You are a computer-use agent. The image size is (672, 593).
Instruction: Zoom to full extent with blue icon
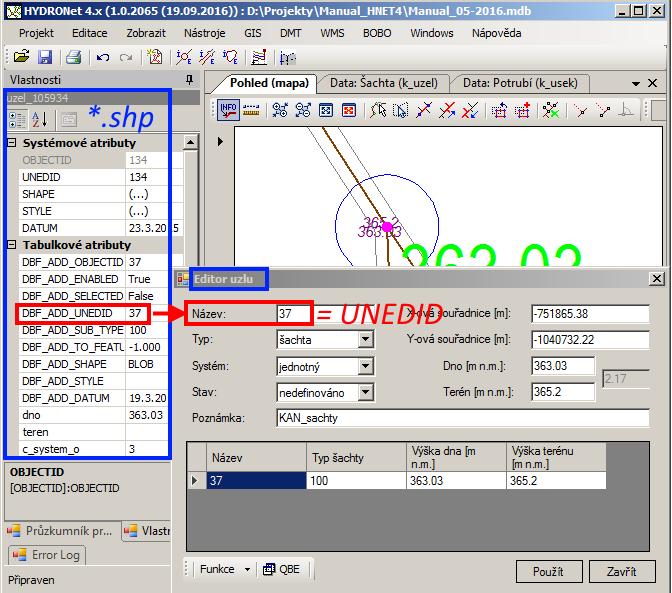coord(326,110)
